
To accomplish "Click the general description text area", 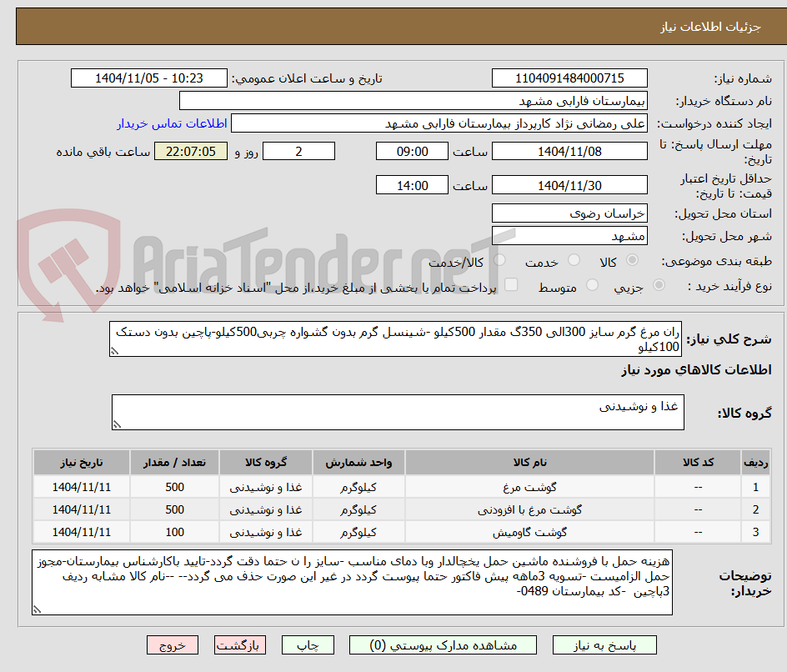I will tap(395, 339).
